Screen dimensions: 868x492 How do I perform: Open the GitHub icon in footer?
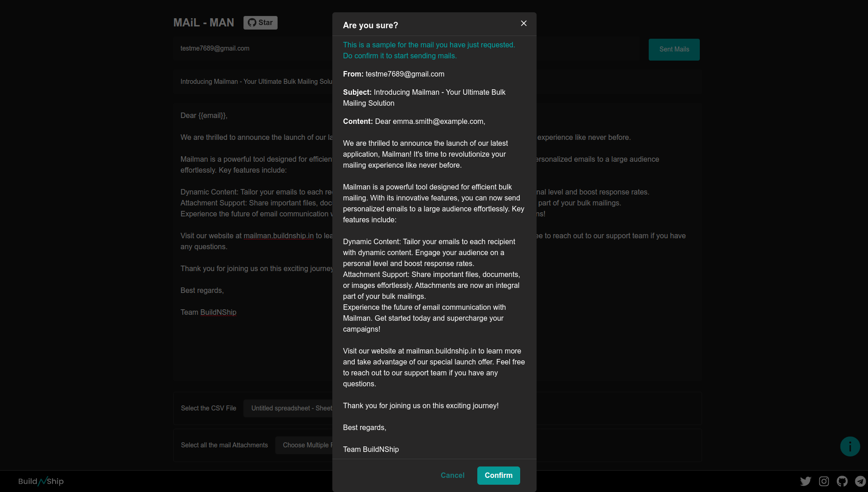pyautogui.click(x=842, y=481)
